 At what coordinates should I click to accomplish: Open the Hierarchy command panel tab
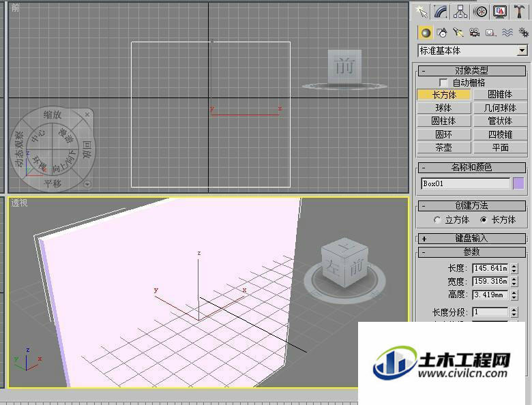tap(460, 12)
